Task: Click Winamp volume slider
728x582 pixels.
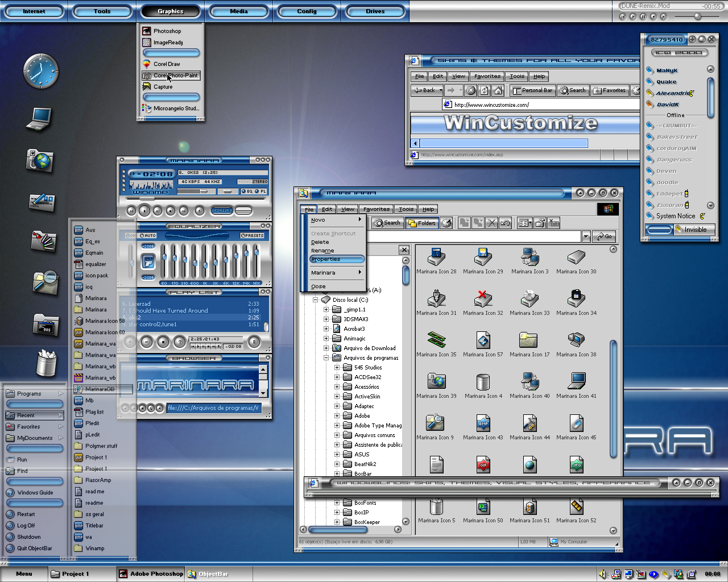Action: [x=196, y=192]
